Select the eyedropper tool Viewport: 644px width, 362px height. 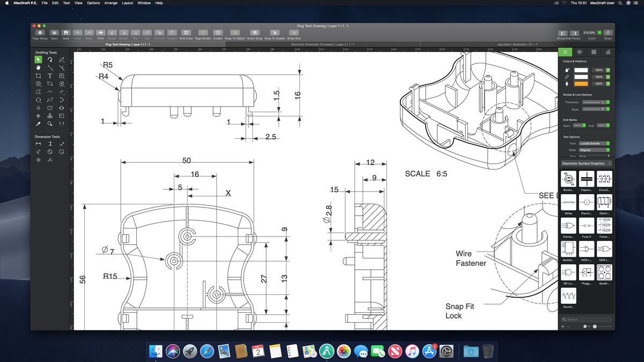pos(38,123)
